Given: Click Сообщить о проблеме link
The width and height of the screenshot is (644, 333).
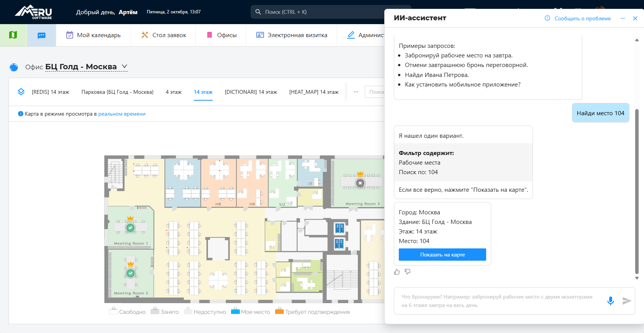Looking at the screenshot, I should coord(578,18).
